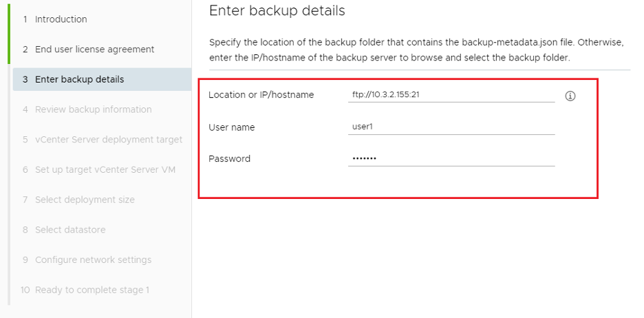
Task: Click the User name label
Action: (231, 127)
